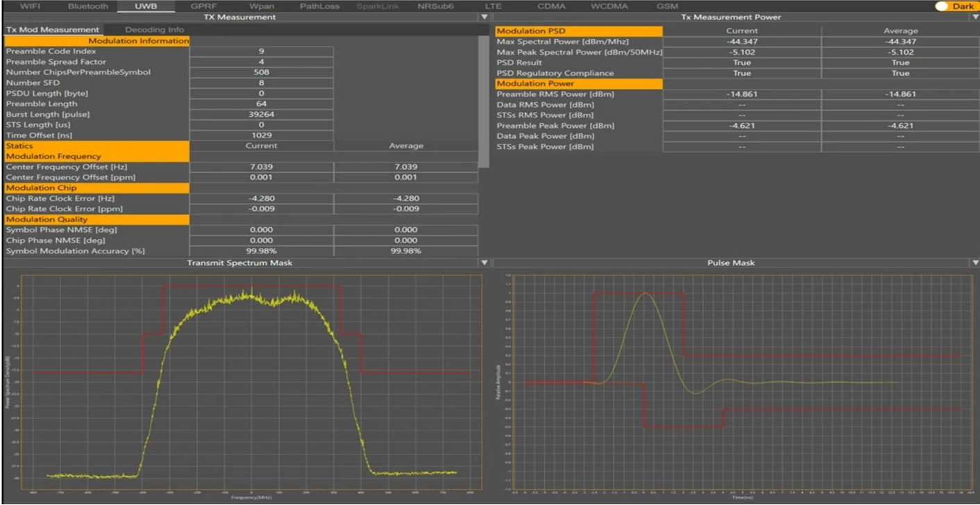The width and height of the screenshot is (980, 505).
Task: Open the Tx Measurement Power panel dropdown
Action: pos(975,17)
